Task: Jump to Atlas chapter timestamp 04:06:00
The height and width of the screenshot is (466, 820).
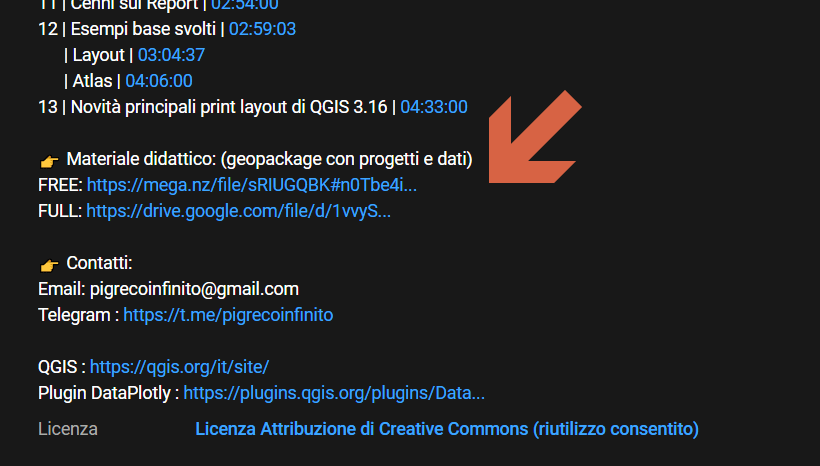Action: tap(158, 81)
